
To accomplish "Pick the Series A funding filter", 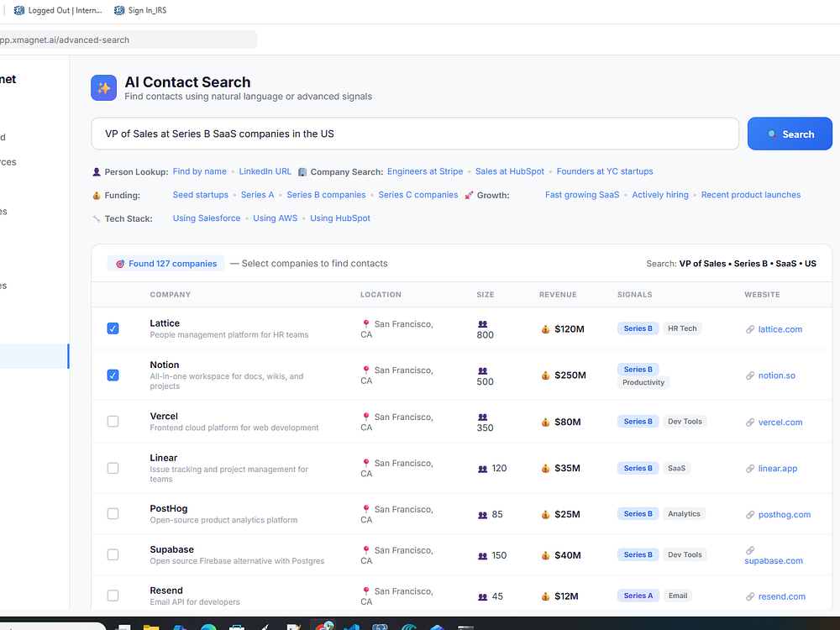I will point(257,195).
